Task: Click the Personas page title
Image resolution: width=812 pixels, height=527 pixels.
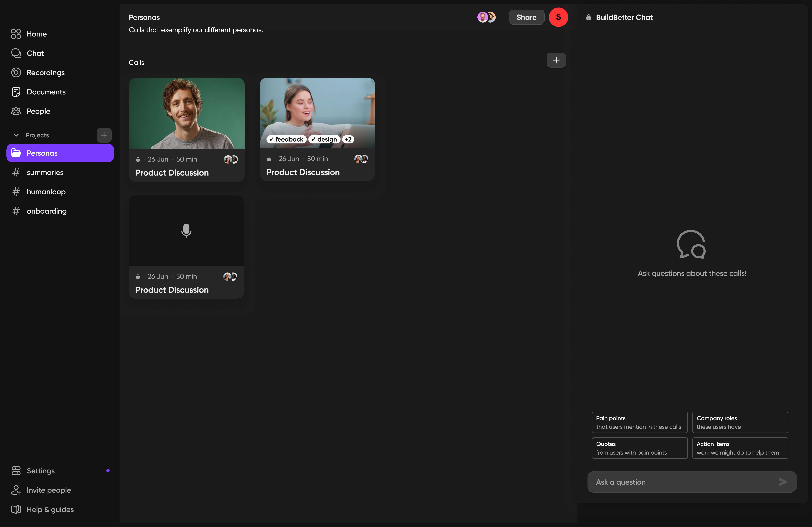Action: 144,17
